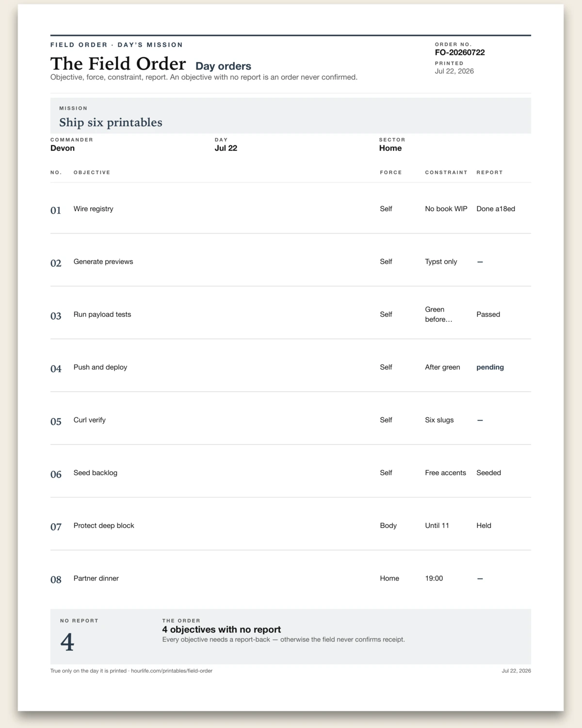Select the Generate previews objective row
The image size is (582, 728).
point(291,262)
